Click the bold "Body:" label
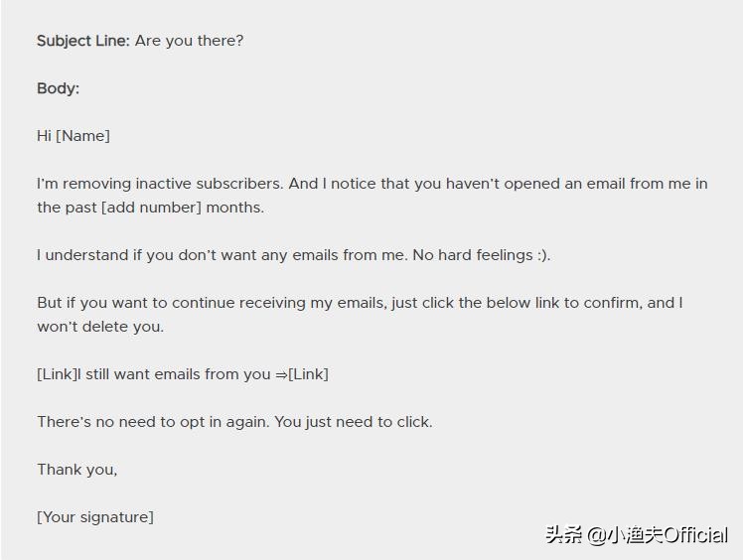This screenshot has height=560, width=743. [x=58, y=88]
